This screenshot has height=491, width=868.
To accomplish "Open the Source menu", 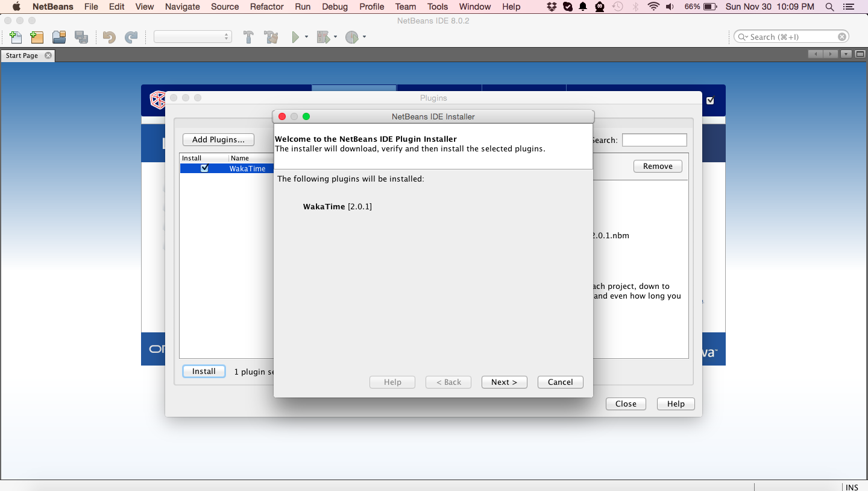I will (x=225, y=7).
